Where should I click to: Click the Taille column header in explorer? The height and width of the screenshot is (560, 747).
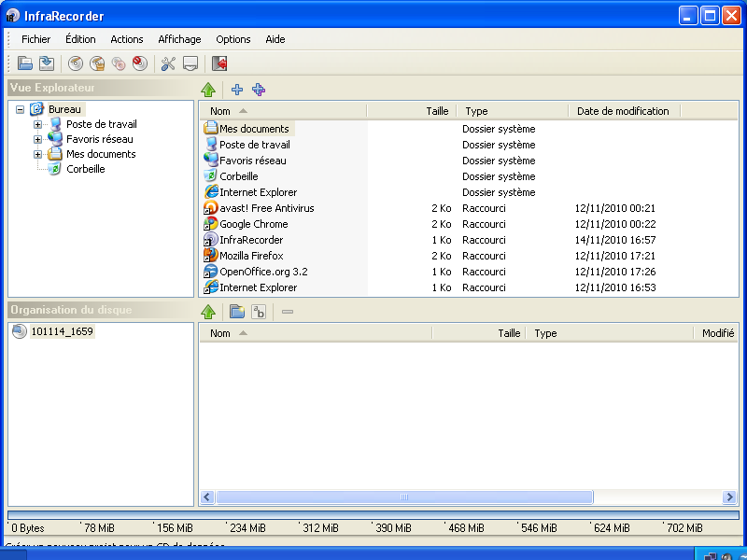pos(437,111)
